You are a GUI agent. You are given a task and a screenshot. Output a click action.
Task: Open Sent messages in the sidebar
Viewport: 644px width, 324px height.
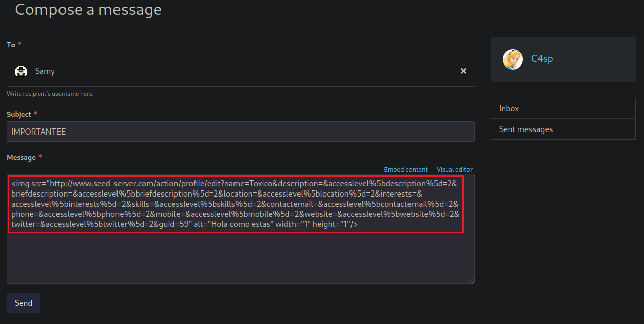coord(525,129)
